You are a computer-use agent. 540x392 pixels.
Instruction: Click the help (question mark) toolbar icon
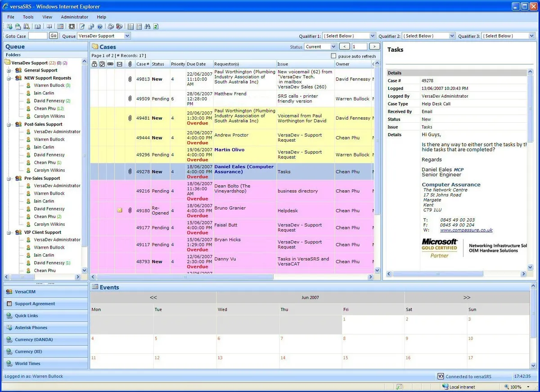99,27
